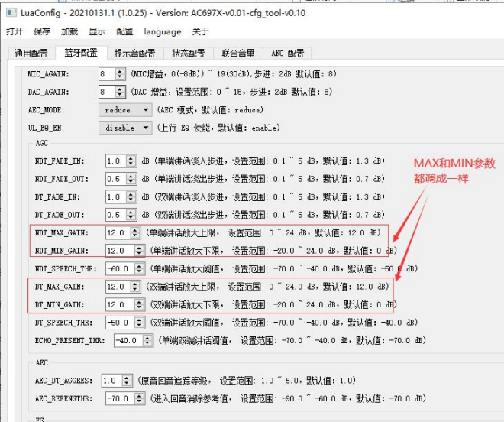Click the DT_SPEECH_THR spinner arrows

point(139,323)
